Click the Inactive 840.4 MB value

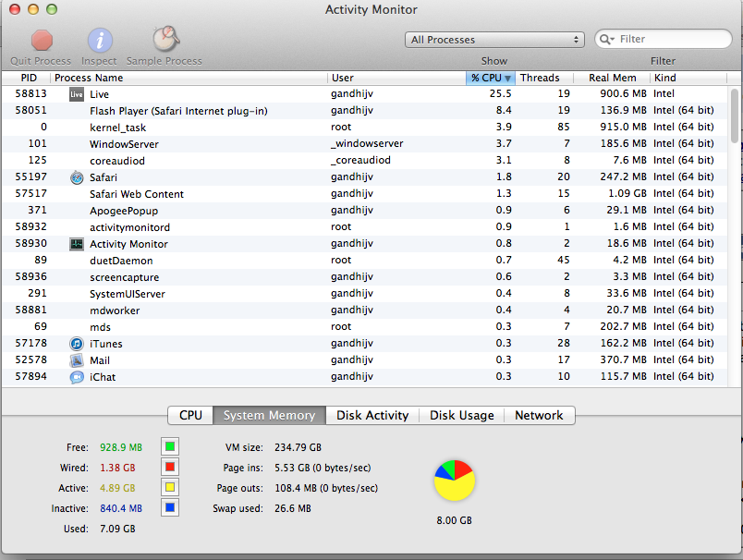point(121,508)
